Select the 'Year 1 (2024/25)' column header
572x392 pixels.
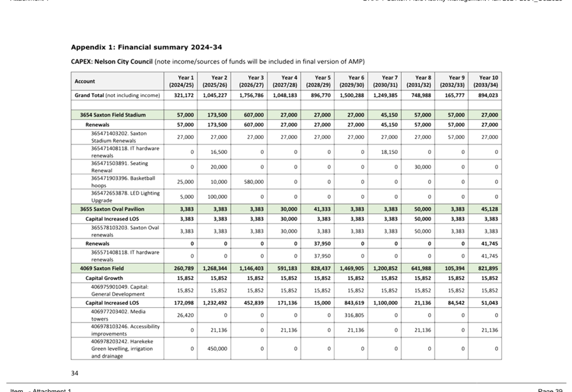click(181, 81)
